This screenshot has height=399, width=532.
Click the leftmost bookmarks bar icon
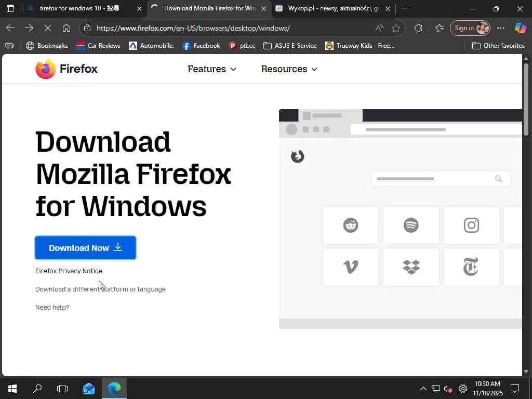point(9,46)
